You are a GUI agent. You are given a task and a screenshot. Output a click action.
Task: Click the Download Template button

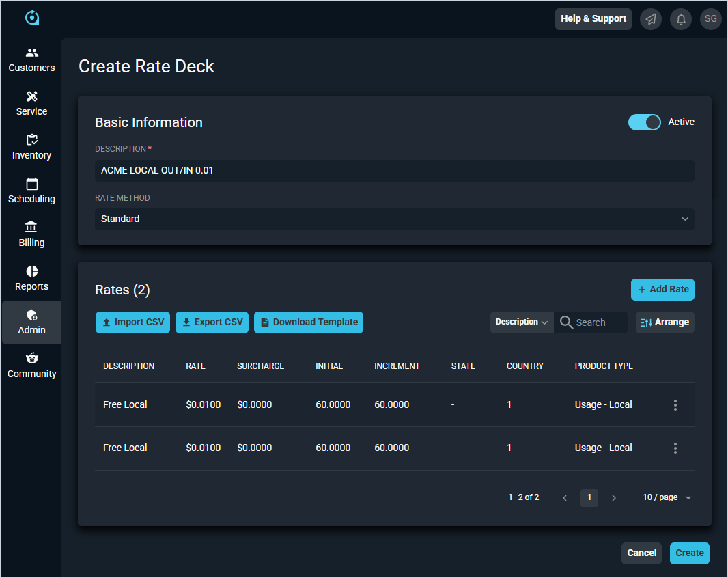[x=309, y=322]
